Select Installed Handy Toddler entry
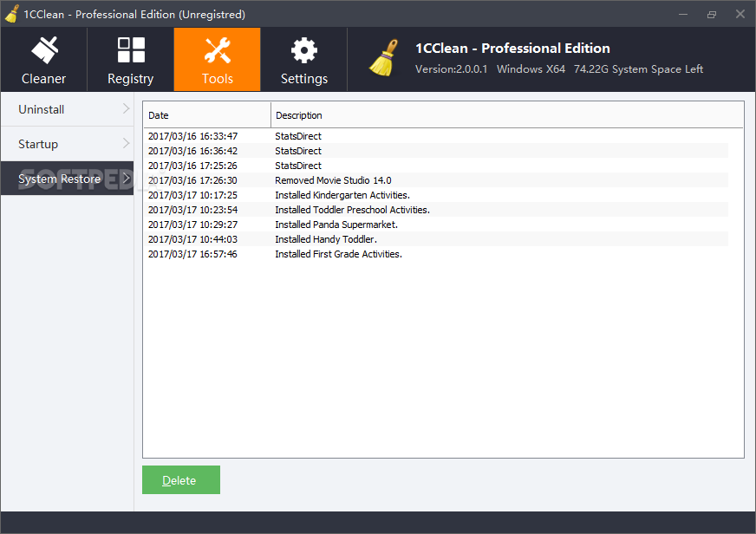The image size is (756, 534). point(436,239)
